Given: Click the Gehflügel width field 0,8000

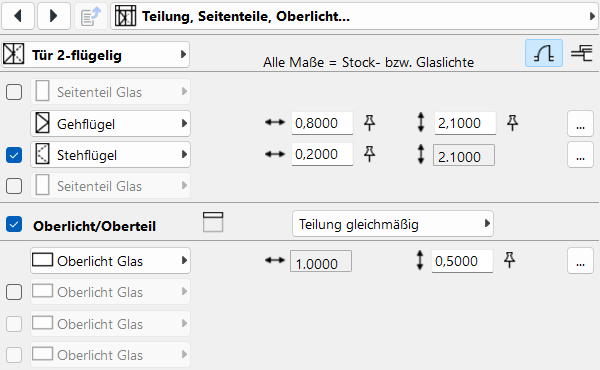Looking at the screenshot, I should pyautogui.click(x=322, y=123).
